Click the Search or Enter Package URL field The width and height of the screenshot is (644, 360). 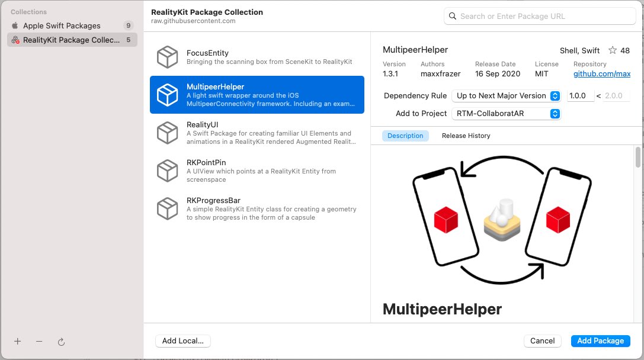[540, 16]
